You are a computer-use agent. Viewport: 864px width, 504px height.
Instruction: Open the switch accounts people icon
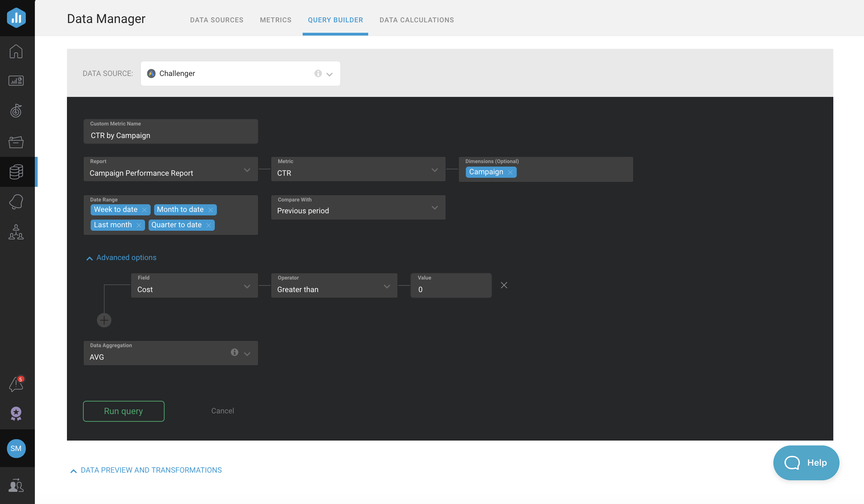(16, 485)
